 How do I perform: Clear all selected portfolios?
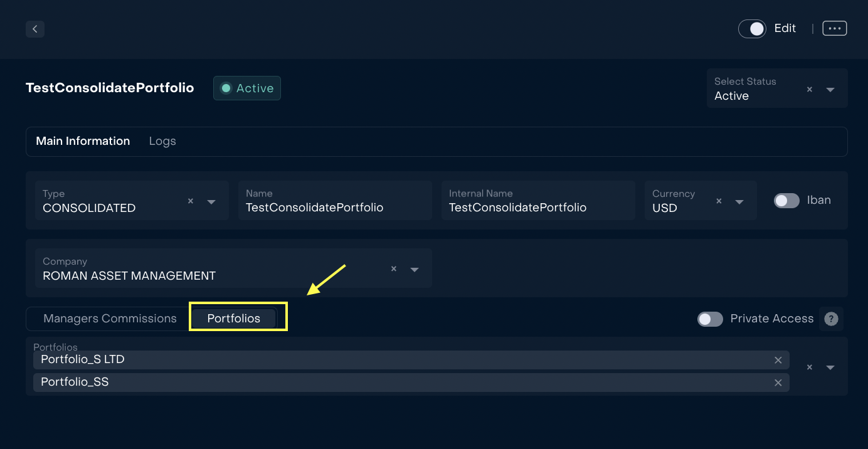tap(809, 367)
